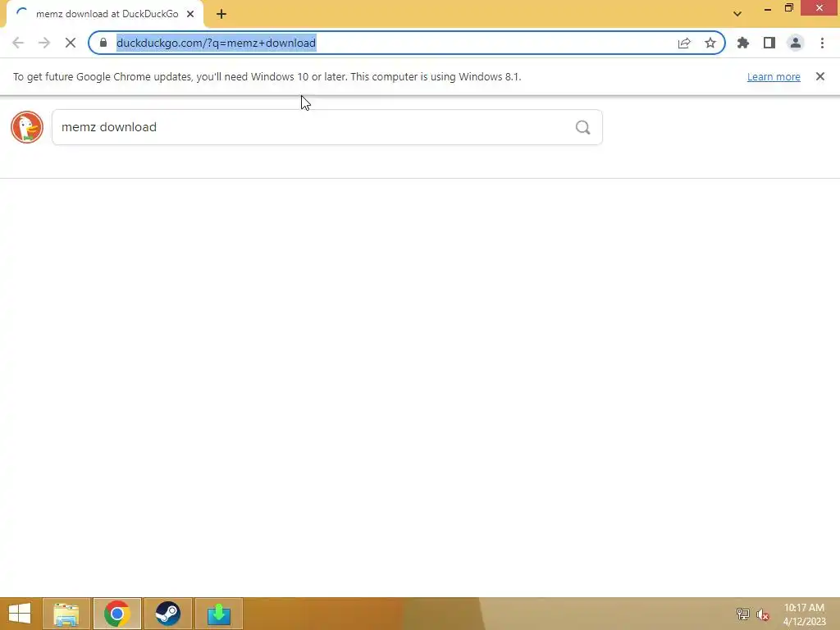Open Chrome three-dot menu

point(822,43)
